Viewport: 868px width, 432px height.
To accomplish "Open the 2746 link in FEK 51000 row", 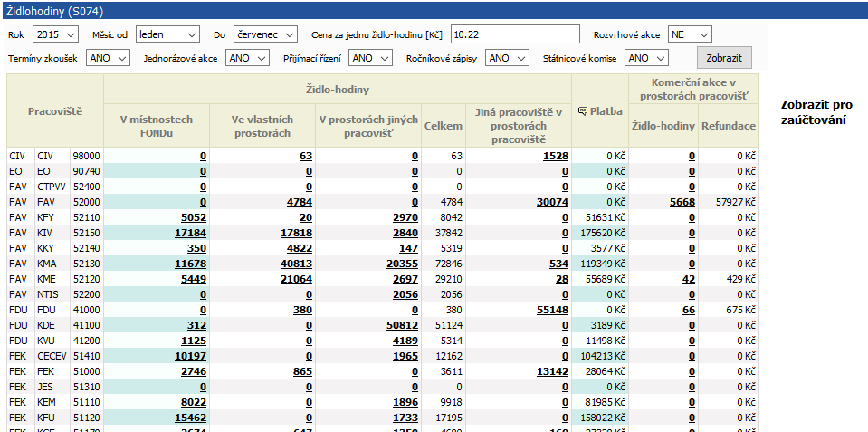I will coord(194,371).
